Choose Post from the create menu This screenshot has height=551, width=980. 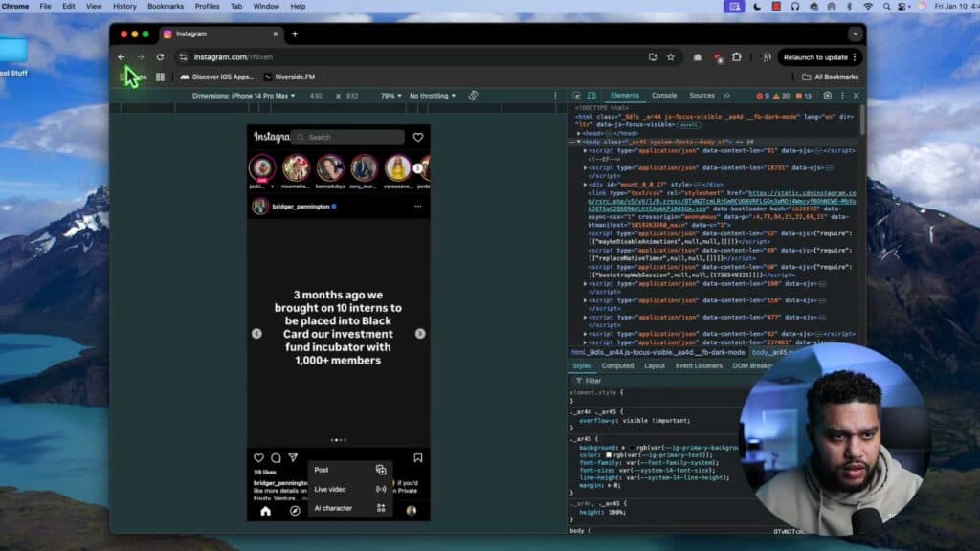click(x=350, y=470)
